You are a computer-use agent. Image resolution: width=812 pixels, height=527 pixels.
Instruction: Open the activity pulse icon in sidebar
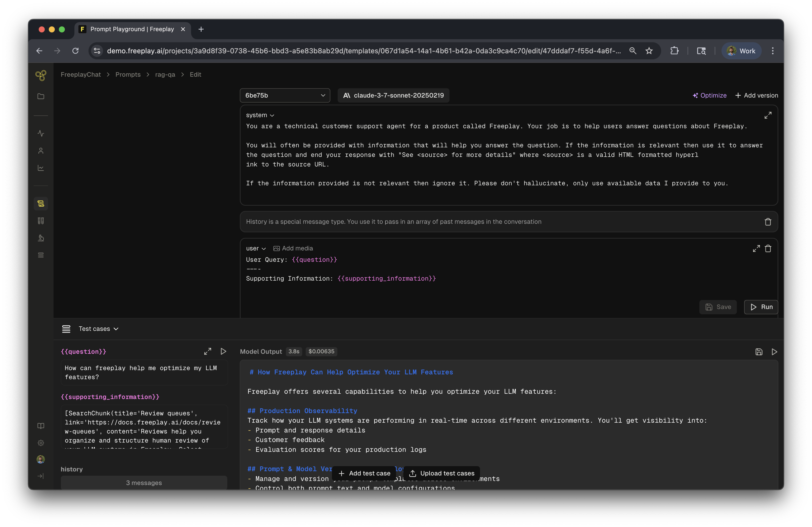click(41, 134)
